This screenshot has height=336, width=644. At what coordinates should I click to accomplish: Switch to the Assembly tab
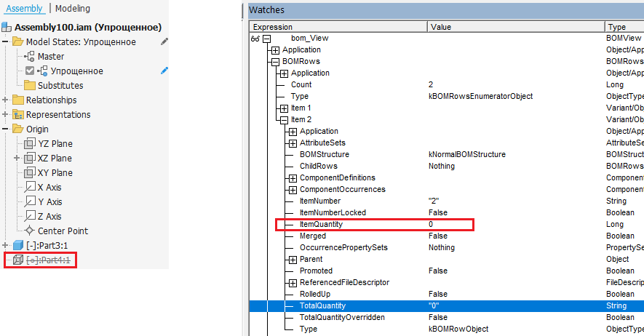pos(24,9)
